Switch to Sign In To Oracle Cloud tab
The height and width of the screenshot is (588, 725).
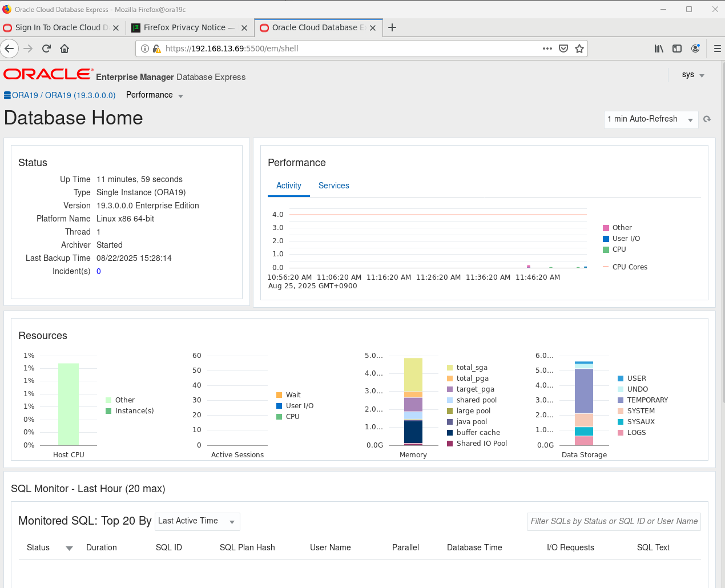[62, 27]
